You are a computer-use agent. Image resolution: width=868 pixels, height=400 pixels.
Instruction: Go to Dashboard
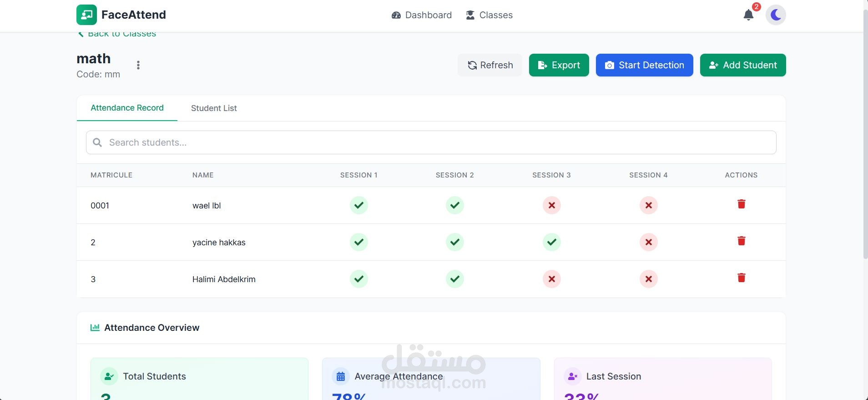click(x=421, y=15)
